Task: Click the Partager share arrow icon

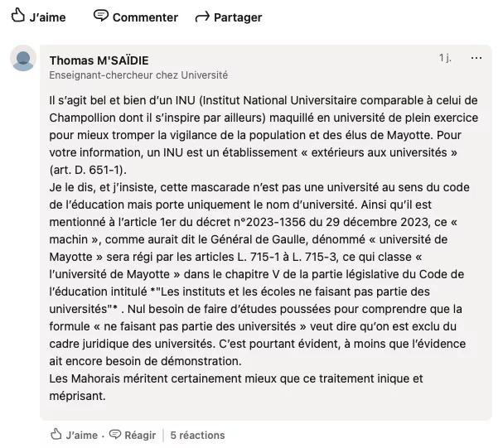Action: tap(201, 17)
